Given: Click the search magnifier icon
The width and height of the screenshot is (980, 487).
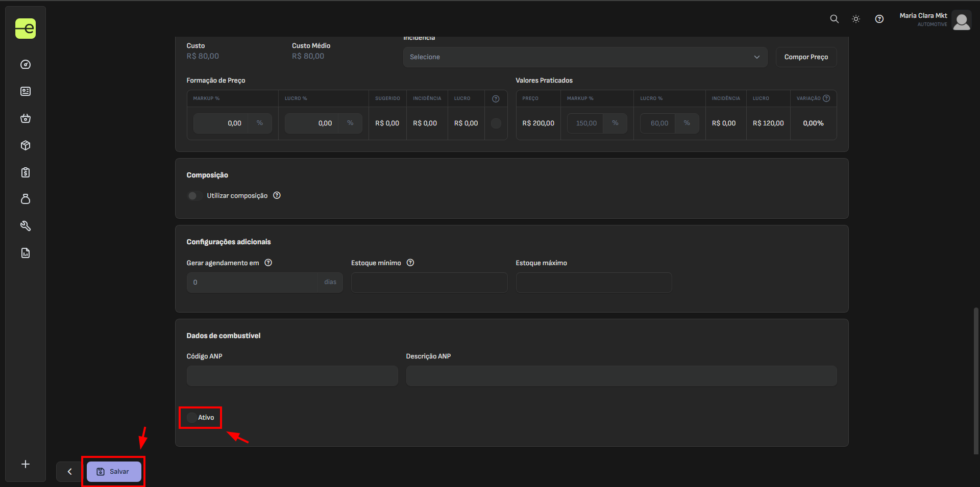Looking at the screenshot, I should point(834,19).
